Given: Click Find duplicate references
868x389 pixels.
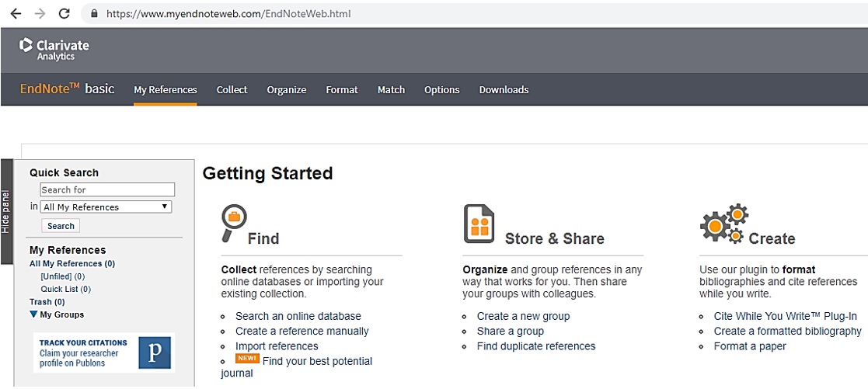Looking at the screenshot, I should click(536, 346).
